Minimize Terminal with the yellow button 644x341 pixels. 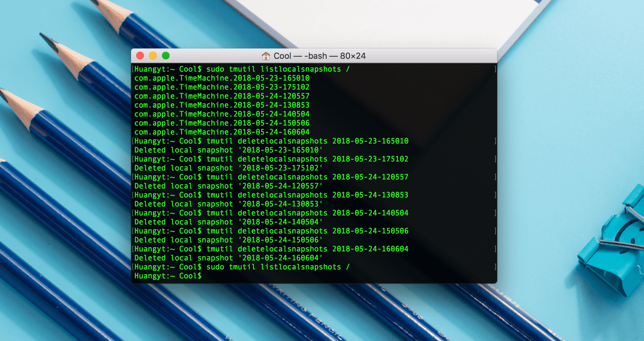[x=153, y=56]
